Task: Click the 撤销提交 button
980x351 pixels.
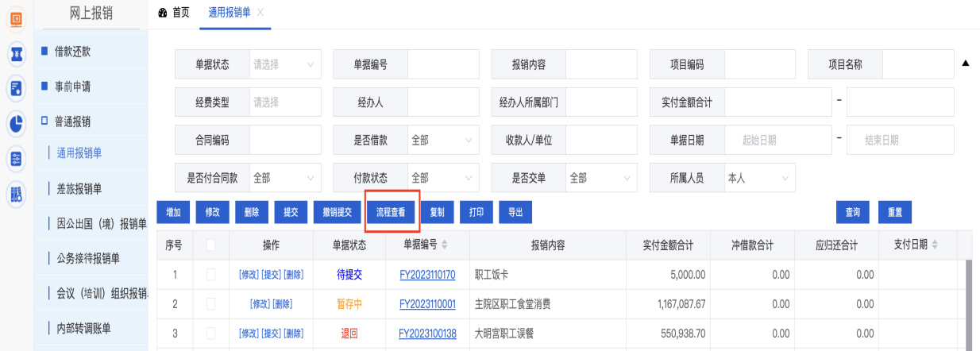Action: coord(337,212)
